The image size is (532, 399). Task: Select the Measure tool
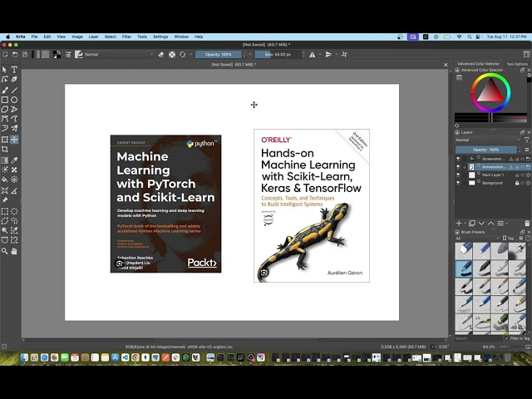point(14,190)
